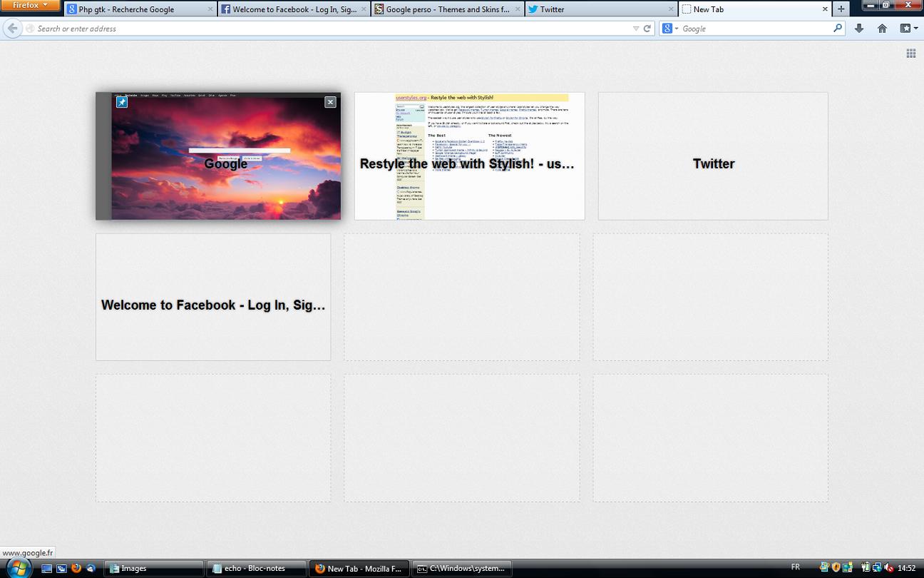924x578 pixels.
Task: Switch to the Twitter tab
Action: click(x=599, y=9)
